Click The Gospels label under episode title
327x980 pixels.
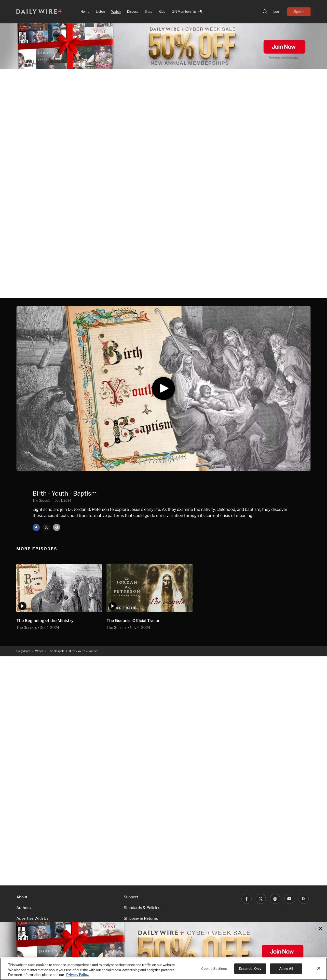coord(41,501)
